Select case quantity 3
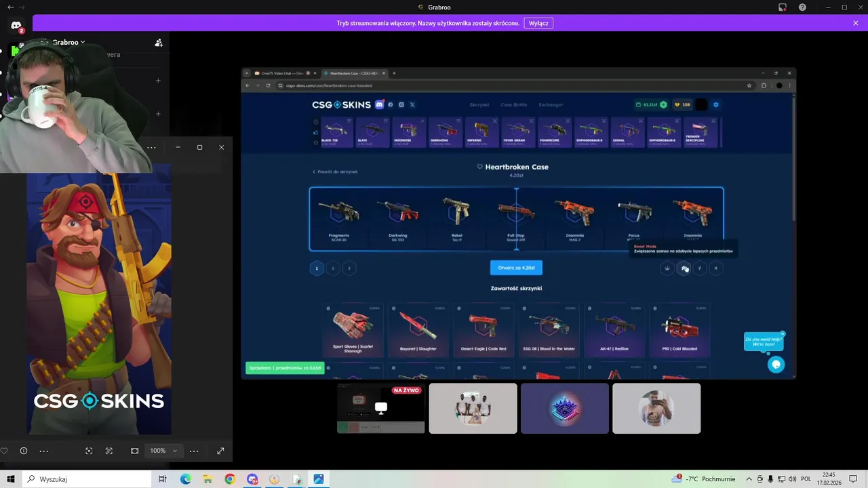Screen dimensions: 868x488 (349, 268)
